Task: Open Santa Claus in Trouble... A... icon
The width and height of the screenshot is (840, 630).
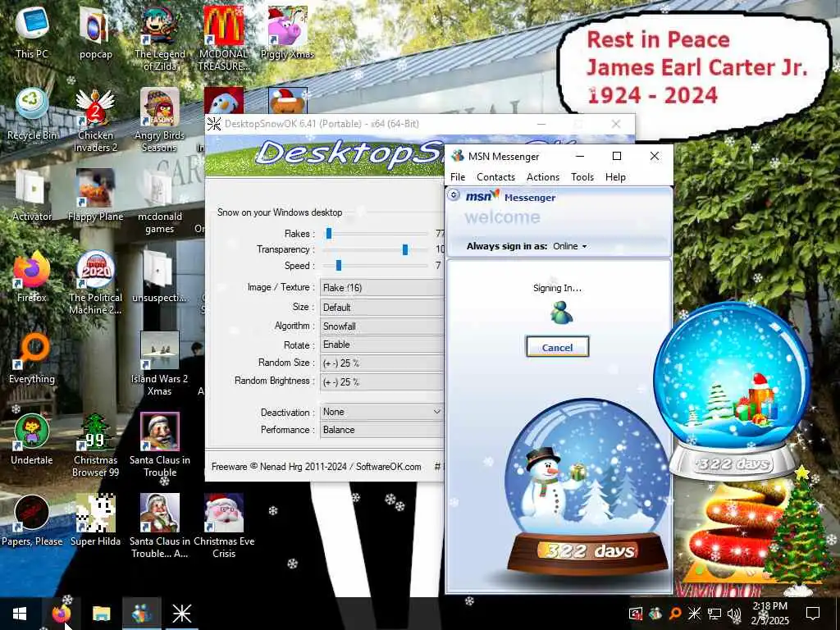Action: pos(160,526)
